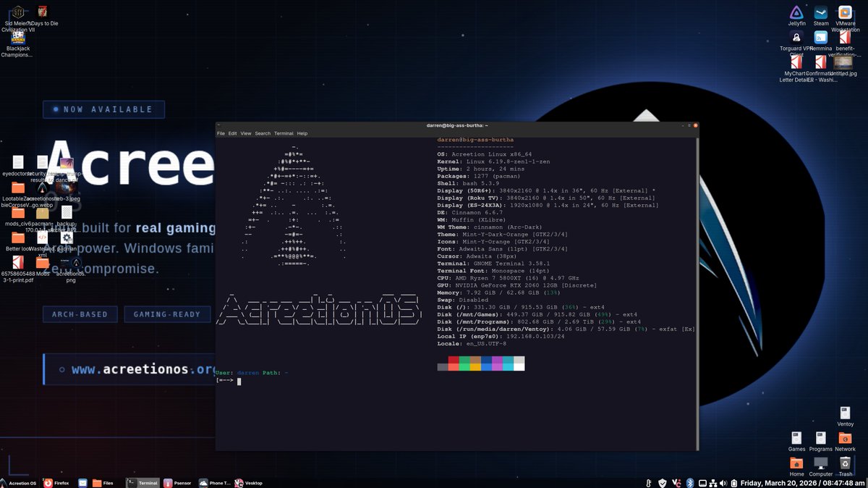This screenshot has height=488, width=868.
Task: Click the 'GPU: NVIDIA GeForce RTX 2060' line
Action: click(518, 285)
